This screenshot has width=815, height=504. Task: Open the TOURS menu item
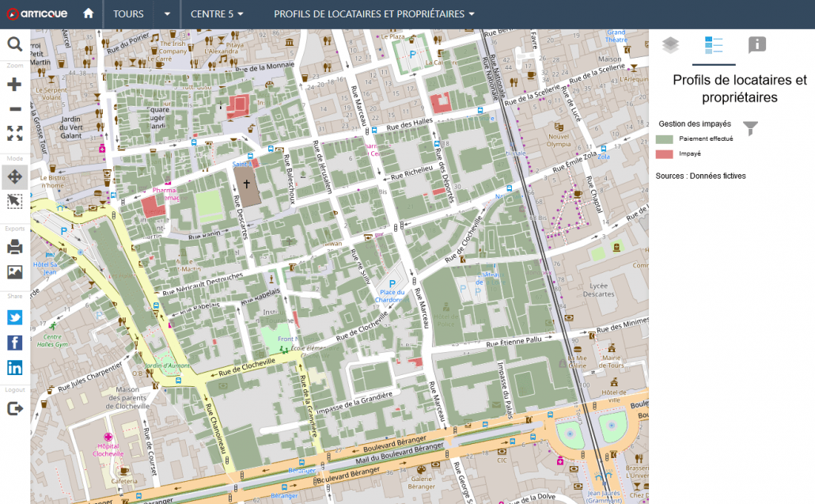[x=128, y=14]
